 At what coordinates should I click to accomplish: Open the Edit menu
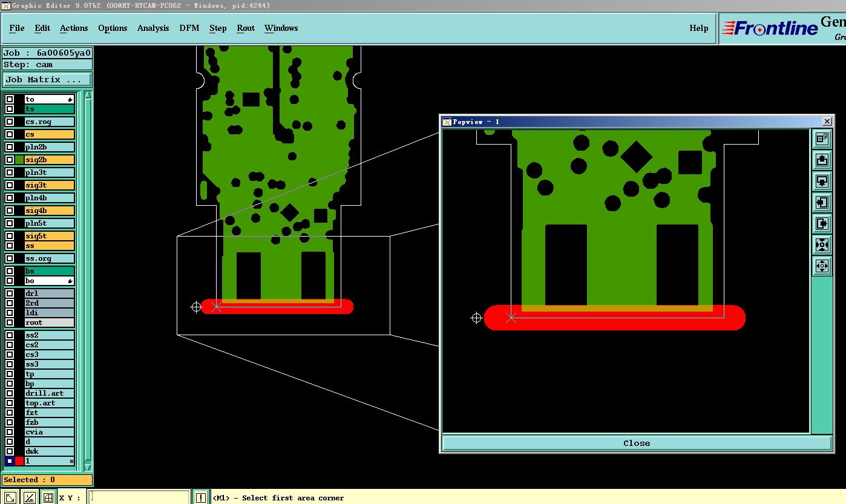(42, 28)
